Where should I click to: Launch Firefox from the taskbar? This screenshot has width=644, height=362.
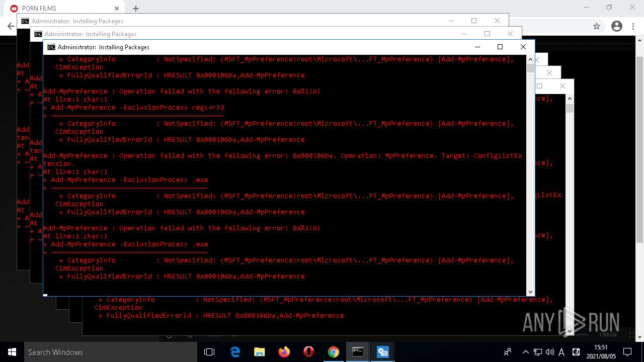tap(284, 352)
